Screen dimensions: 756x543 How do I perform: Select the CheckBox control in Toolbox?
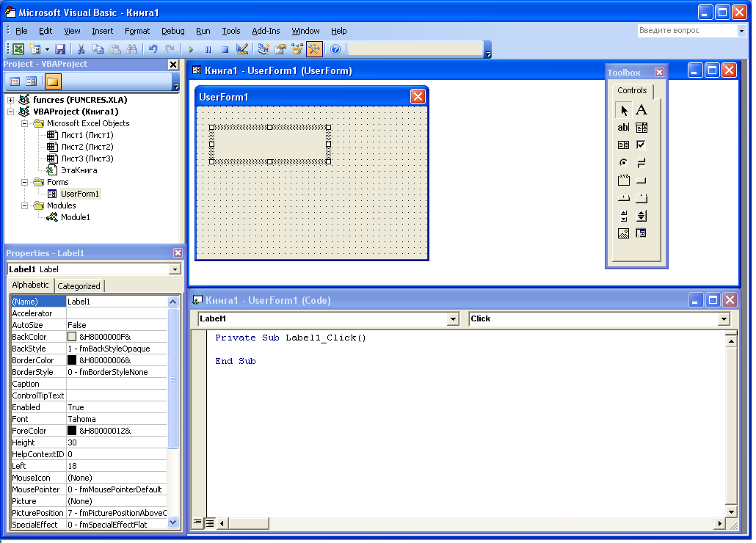pos(641,145)
